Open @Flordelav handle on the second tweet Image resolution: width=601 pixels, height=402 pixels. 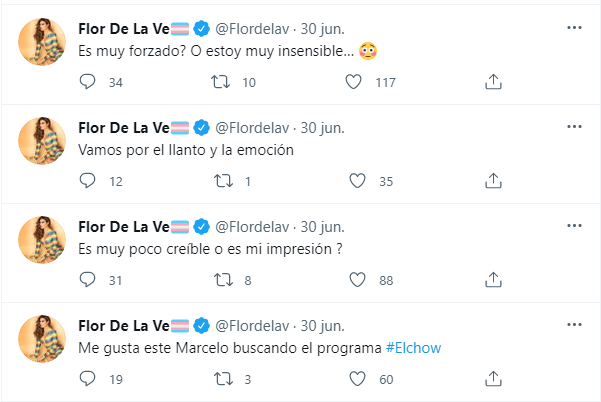click(253, 126)
